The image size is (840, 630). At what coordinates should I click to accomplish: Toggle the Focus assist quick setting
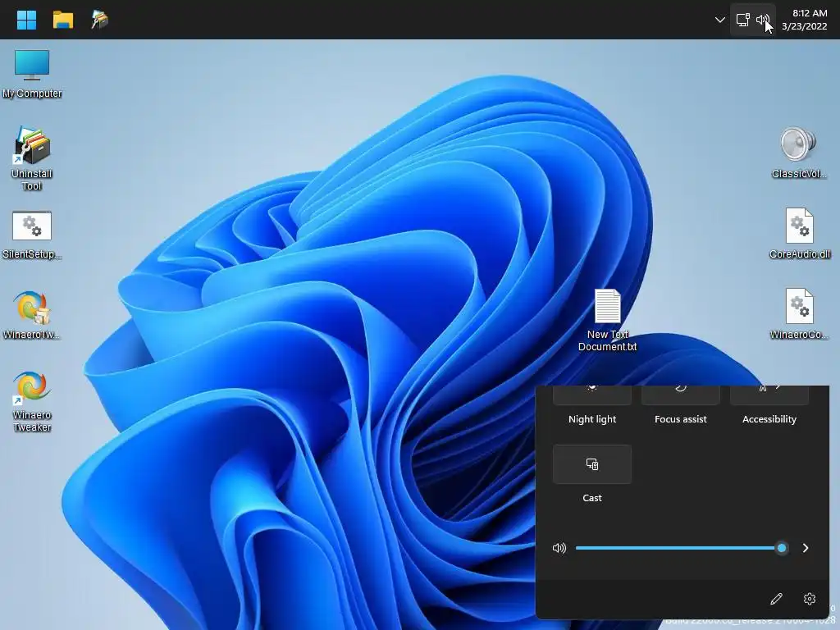[680, 395]
